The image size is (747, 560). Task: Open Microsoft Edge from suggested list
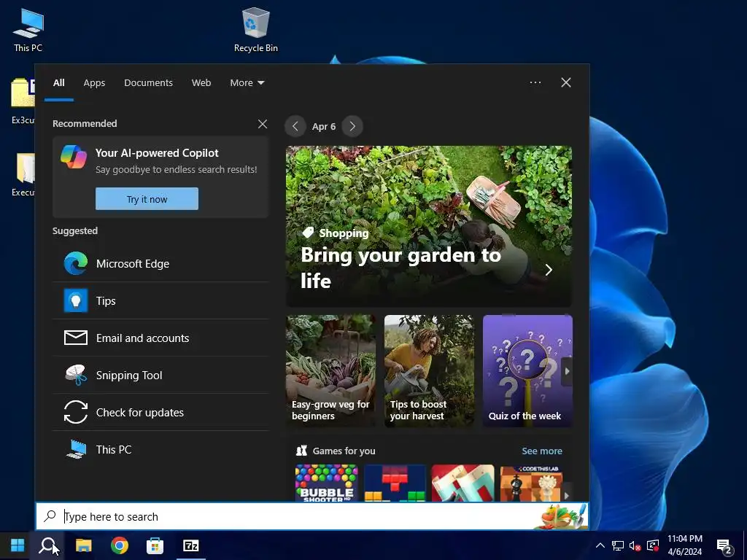[161, 264]
